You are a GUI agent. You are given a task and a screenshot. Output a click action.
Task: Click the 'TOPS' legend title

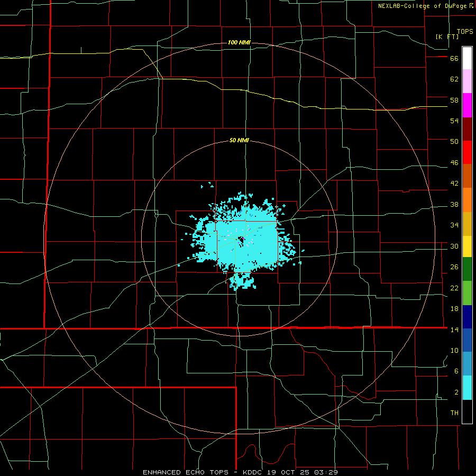(465, 31)
